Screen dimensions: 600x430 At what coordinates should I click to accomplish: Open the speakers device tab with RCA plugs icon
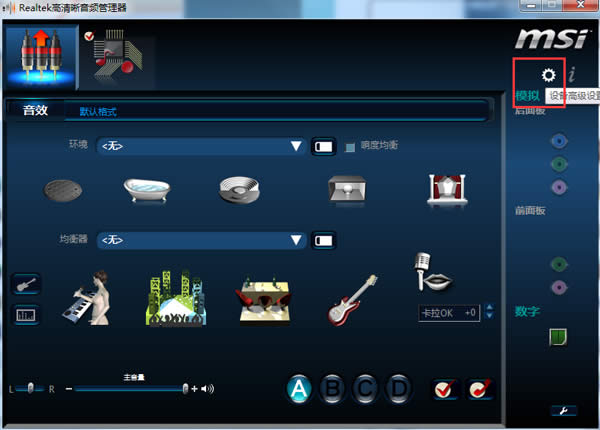[x=41, y=57]
